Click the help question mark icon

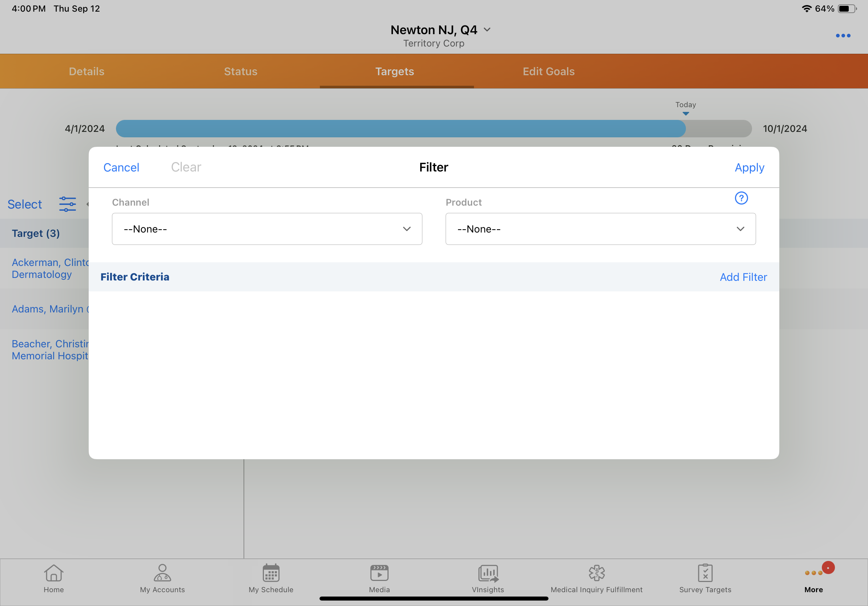(741, 198)
